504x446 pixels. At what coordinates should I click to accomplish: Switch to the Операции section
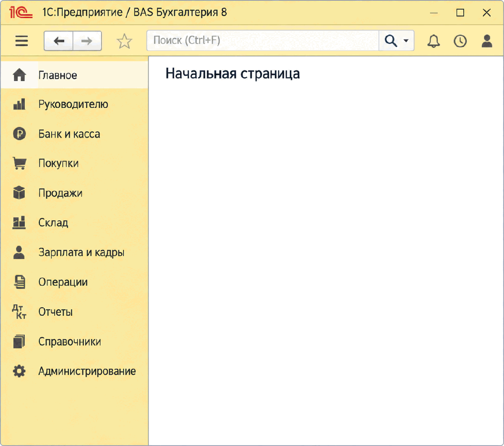(74, 282)
